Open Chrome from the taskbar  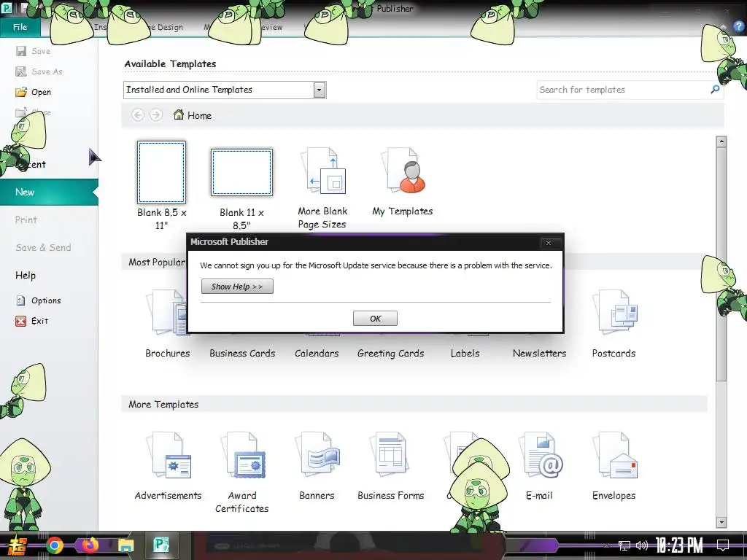[54, 545]
